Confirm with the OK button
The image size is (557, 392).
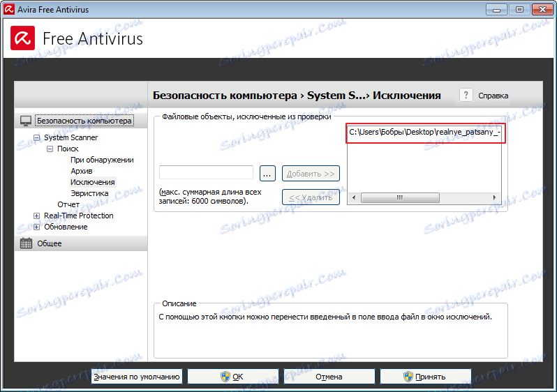233,377
